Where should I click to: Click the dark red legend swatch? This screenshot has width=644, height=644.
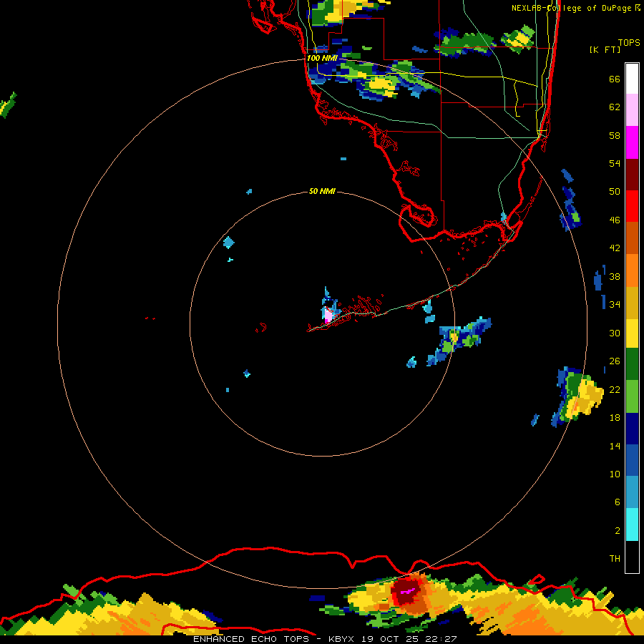632,174
